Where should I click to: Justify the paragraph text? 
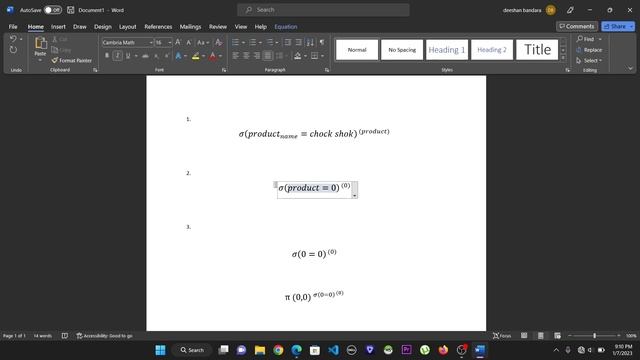tap(267, 56)
